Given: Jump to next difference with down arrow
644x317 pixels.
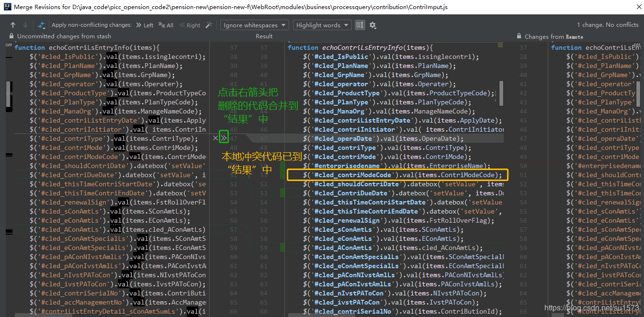Looking at the screenshot, I should click(25, 25).
